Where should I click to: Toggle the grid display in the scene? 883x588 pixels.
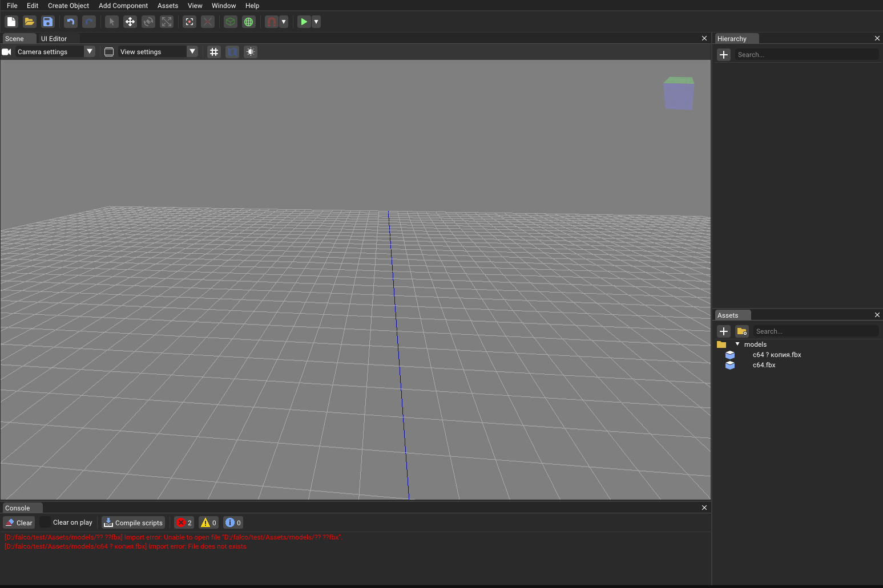pos(214,52)
